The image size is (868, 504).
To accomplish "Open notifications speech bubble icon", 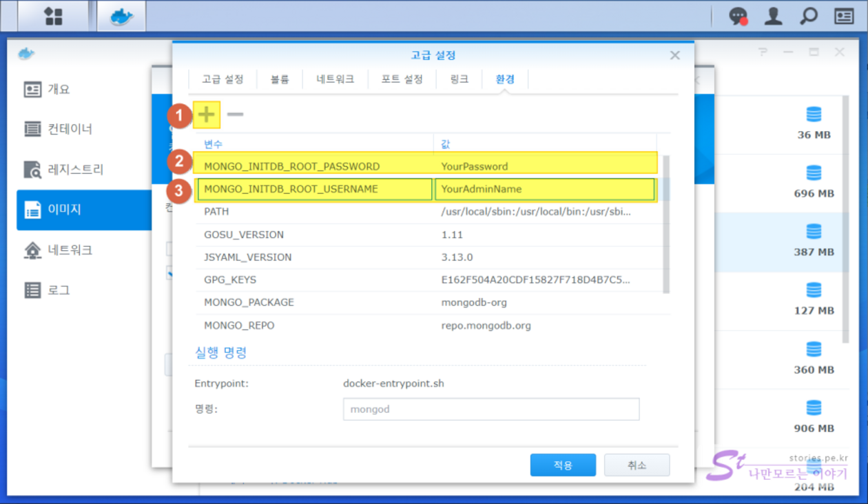I will coord(738,17).
